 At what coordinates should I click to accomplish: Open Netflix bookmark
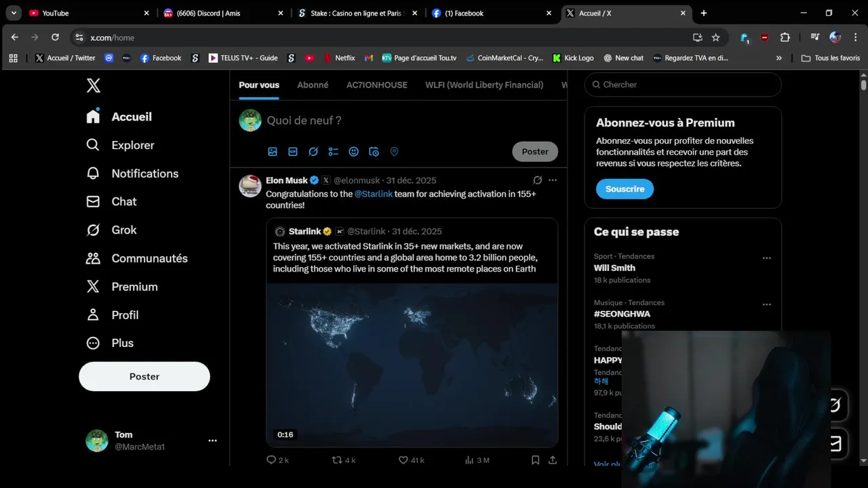tap(340, 58)
